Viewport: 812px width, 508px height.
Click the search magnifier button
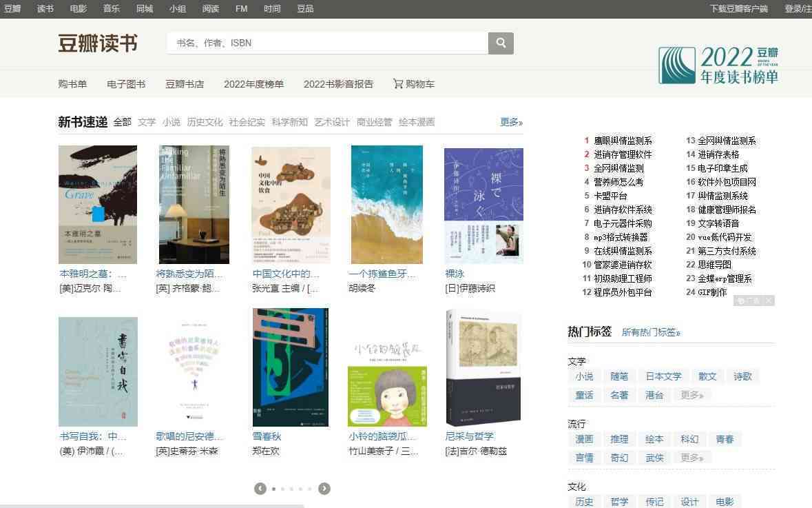(501, 43)
